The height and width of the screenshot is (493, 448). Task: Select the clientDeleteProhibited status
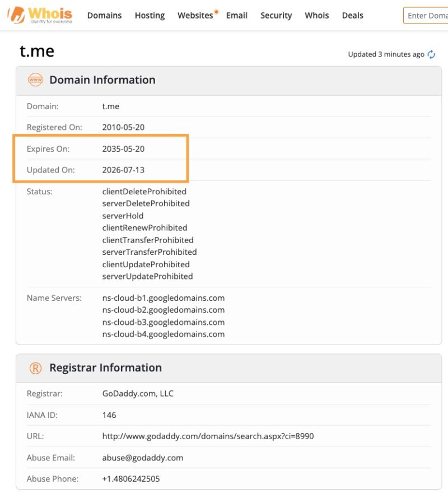144,192
